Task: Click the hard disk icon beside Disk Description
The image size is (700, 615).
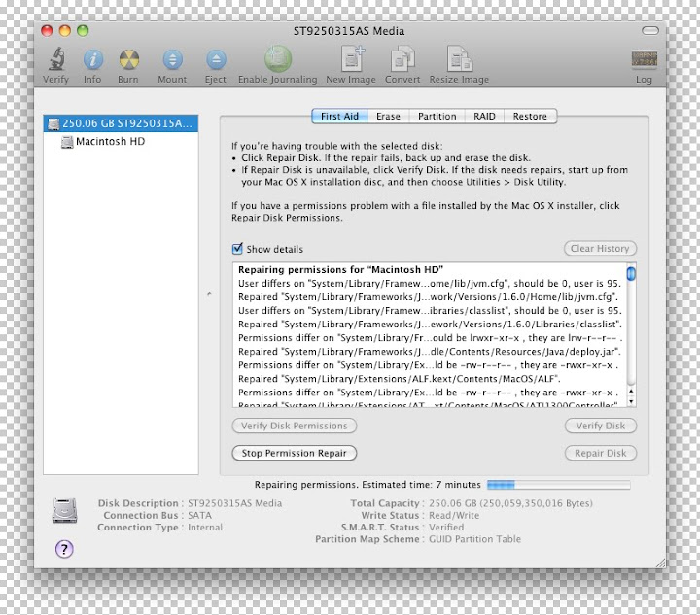Action: (x=65, y=510)
